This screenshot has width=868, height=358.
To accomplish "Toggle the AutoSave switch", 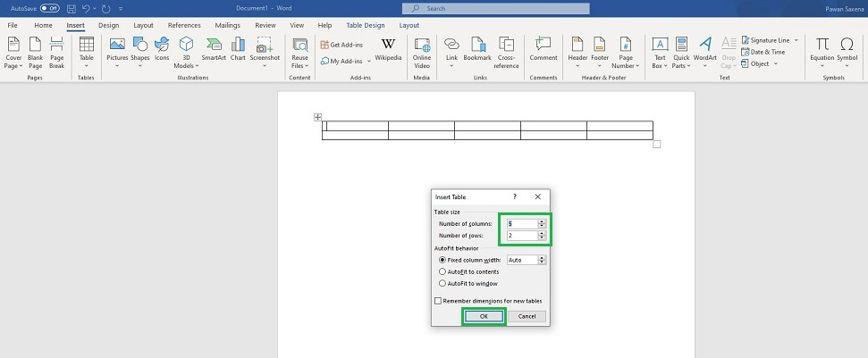I will [50, 8].
